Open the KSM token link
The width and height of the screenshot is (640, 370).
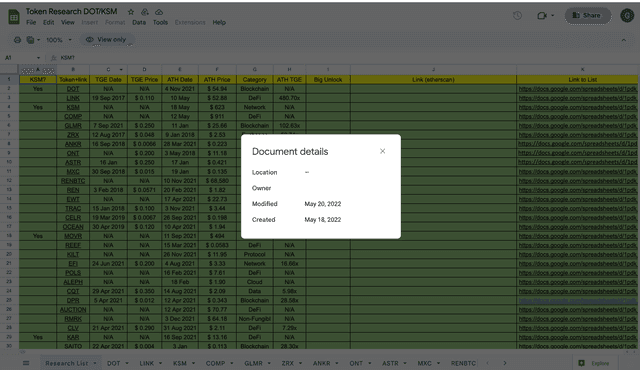click(73, 107)
